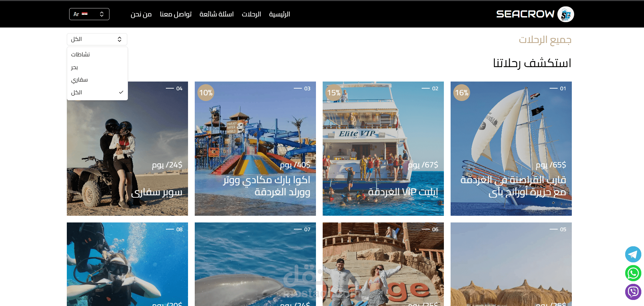This screenshot has width=644, height=306.
Task: Choose سفاري from the filter list
Action: [x=97, y=80]
